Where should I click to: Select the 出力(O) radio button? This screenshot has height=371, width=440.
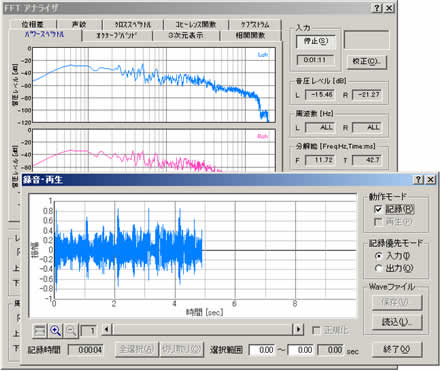378,268
